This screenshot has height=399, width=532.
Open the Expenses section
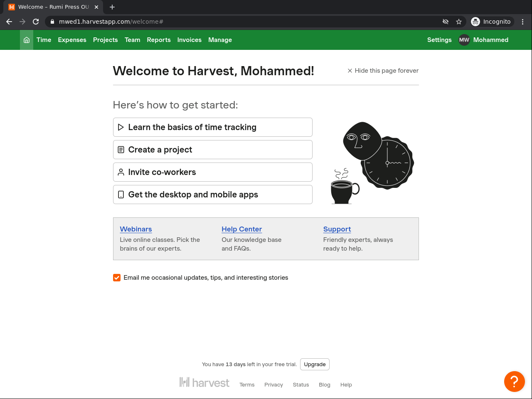click(x=72, y=40)
